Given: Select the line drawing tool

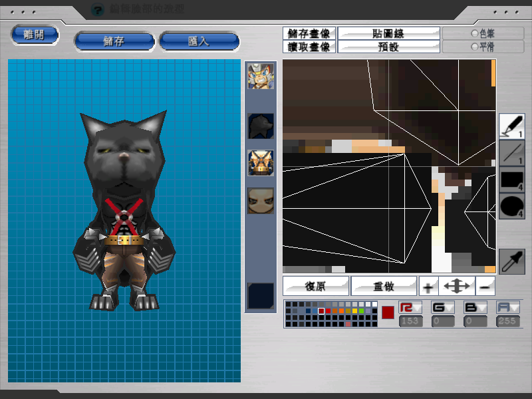Looking at the screenshot, I should tap(511, 153).
